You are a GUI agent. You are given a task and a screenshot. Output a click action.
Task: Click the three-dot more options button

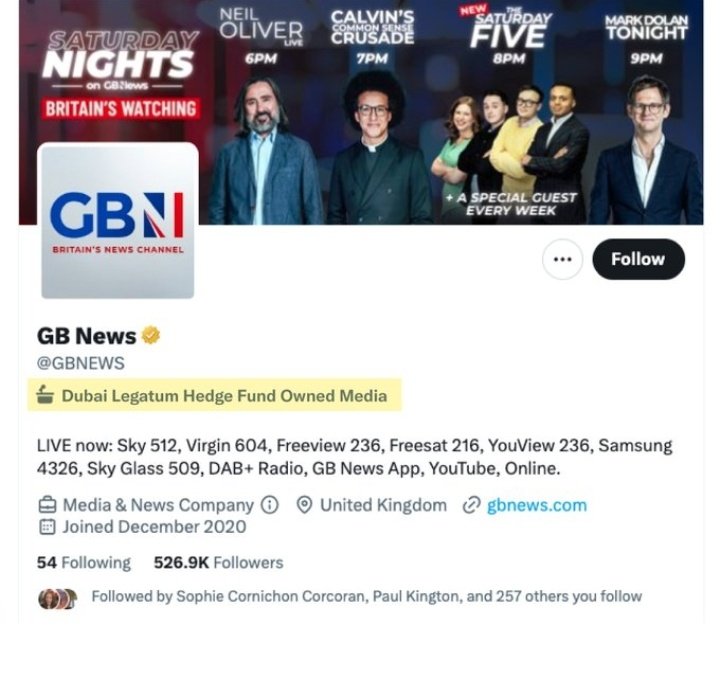click(562, 259)
